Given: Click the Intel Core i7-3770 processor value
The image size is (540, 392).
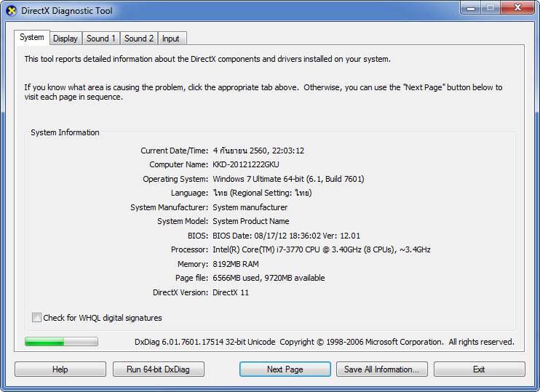Looking at the screenshot, I should pyautogui.click(x=322, y=249).
